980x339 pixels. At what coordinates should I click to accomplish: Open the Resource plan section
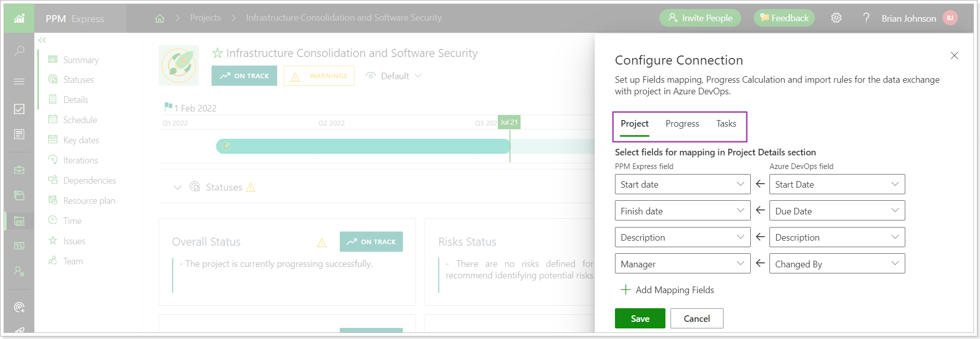pos(89,201)
